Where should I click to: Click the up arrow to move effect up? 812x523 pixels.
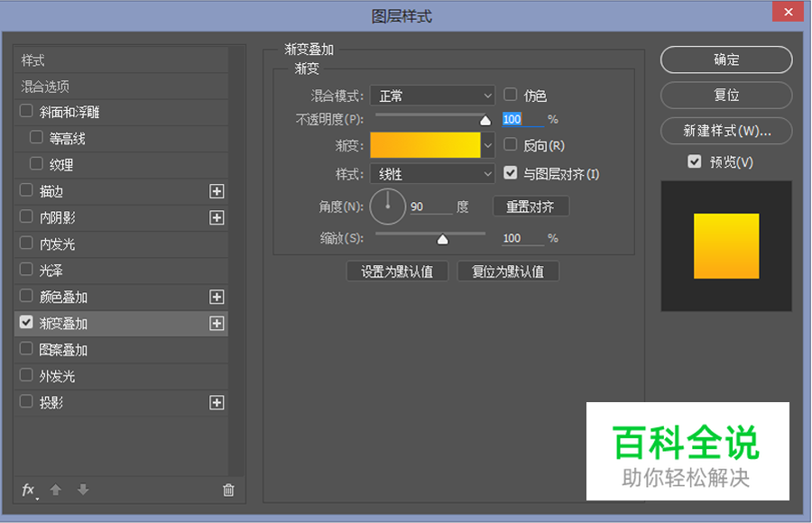point(55,490)
